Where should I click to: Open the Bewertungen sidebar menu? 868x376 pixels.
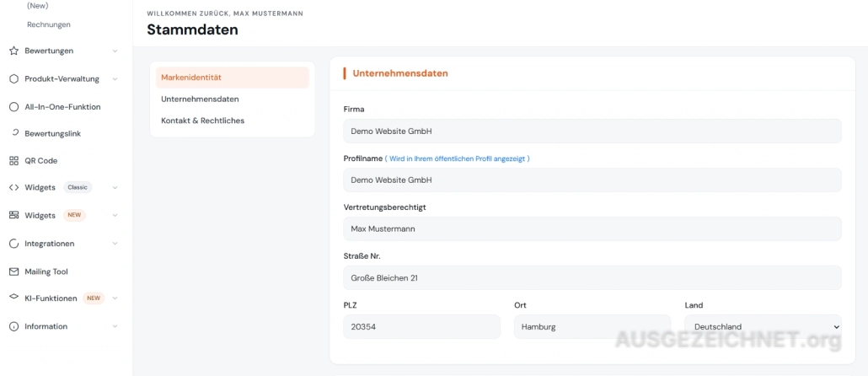pyautogui.click(x=49, y=51)
